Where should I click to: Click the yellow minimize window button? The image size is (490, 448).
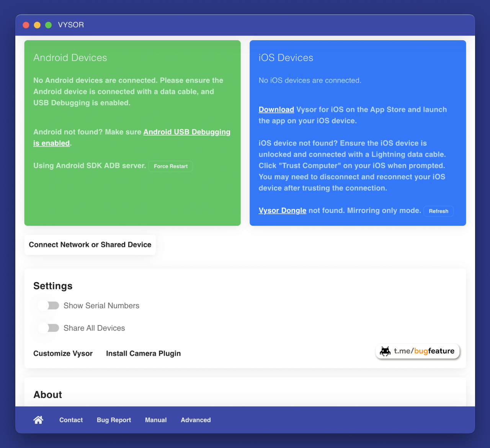[37, 25]
